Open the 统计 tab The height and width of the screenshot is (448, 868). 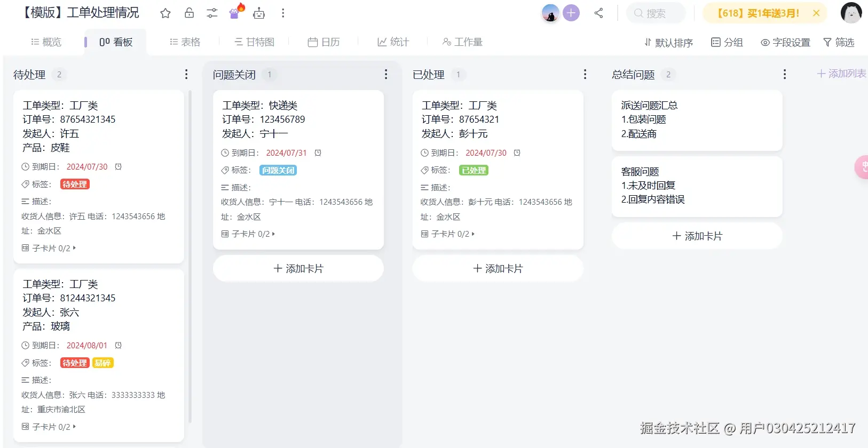click(x=393, y=42)
